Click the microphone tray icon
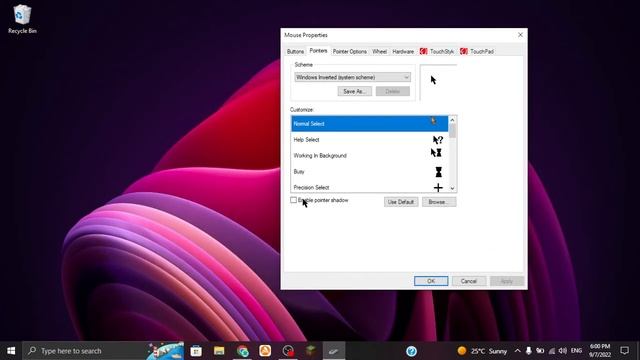The height and width of the screenshot is (360, 640). (529, 351)
